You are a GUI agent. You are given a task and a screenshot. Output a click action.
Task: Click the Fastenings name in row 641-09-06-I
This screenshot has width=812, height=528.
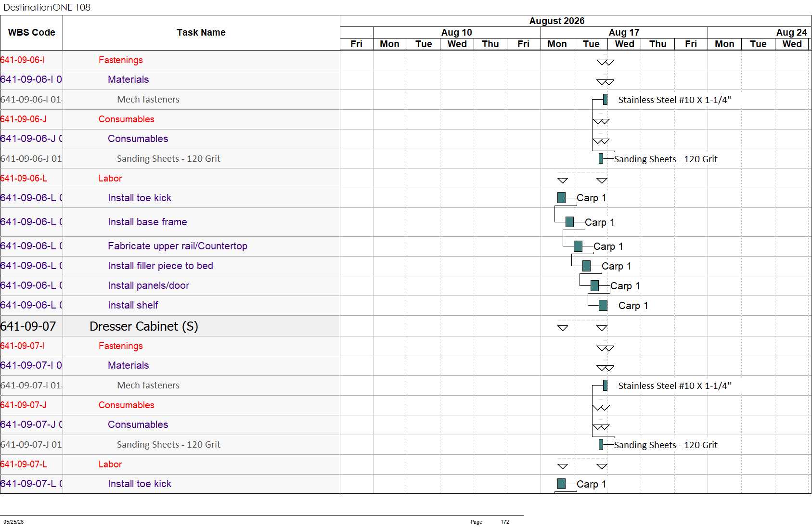pyautogui.click(x=121, y=60)
